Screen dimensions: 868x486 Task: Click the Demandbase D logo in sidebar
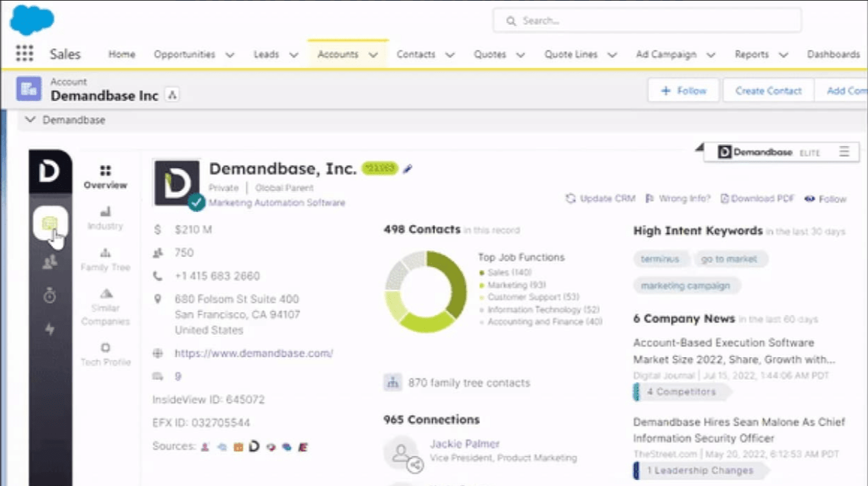coord(49,172)
